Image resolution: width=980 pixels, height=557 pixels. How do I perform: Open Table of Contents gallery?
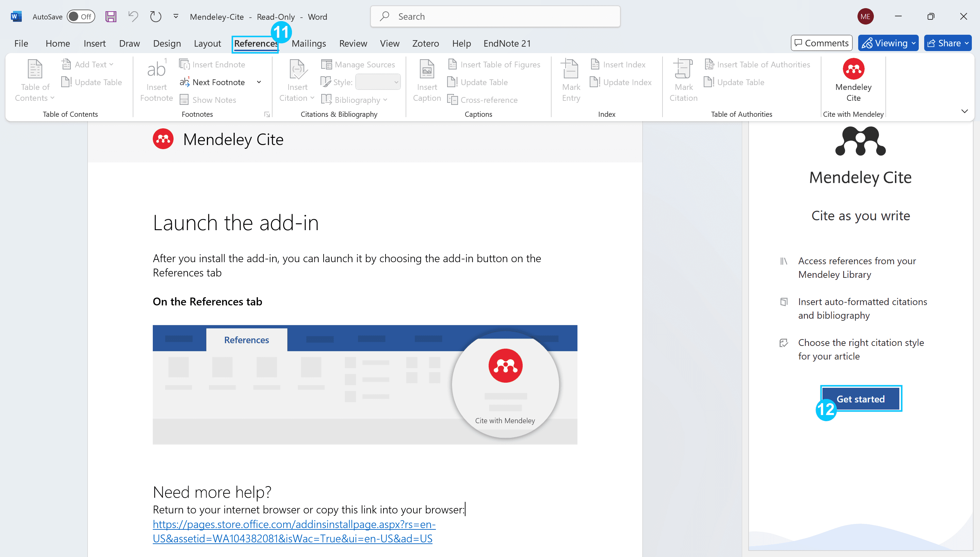35,80
